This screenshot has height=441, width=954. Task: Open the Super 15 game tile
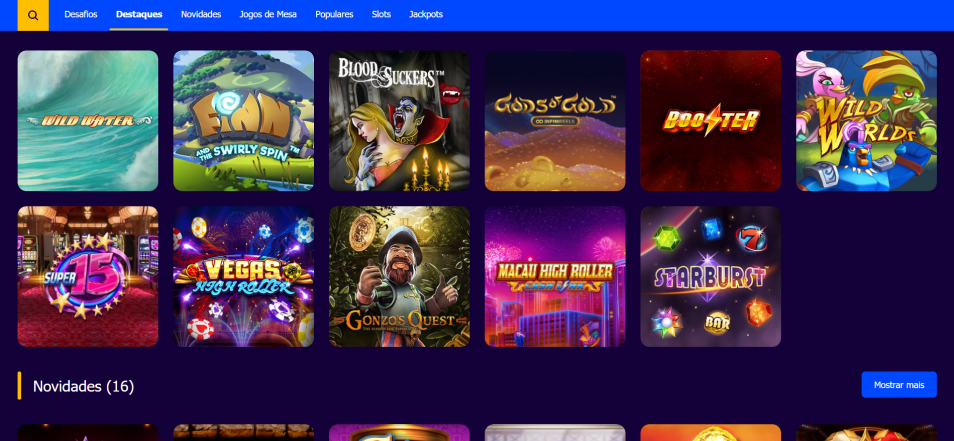click(x=88, y=276)
